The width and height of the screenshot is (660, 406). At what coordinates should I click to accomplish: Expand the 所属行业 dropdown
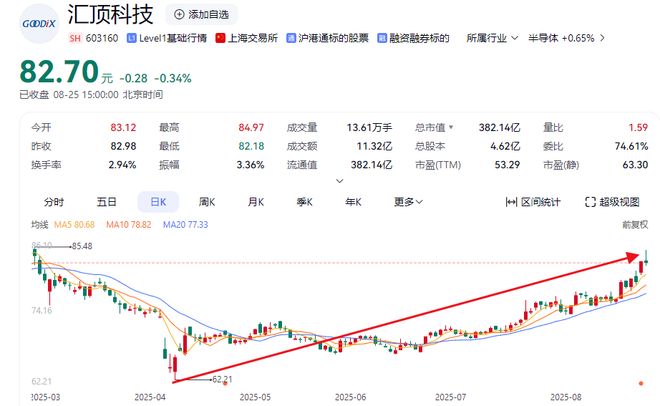(x=492, y=38)
